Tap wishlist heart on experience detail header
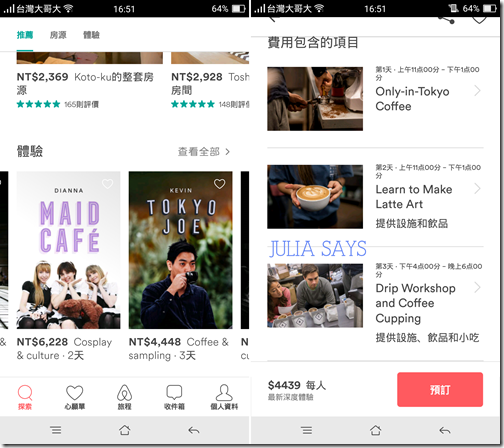504x448 pixels. click(x=479, y=20)
